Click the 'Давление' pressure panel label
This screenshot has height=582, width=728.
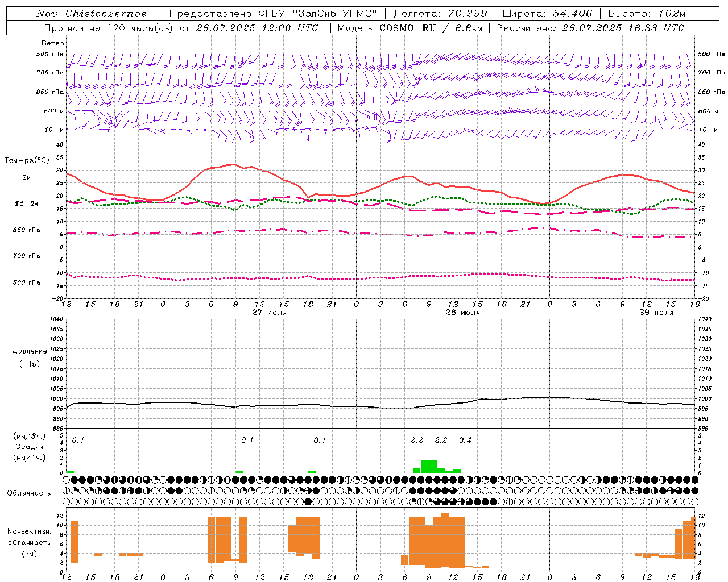30,351
